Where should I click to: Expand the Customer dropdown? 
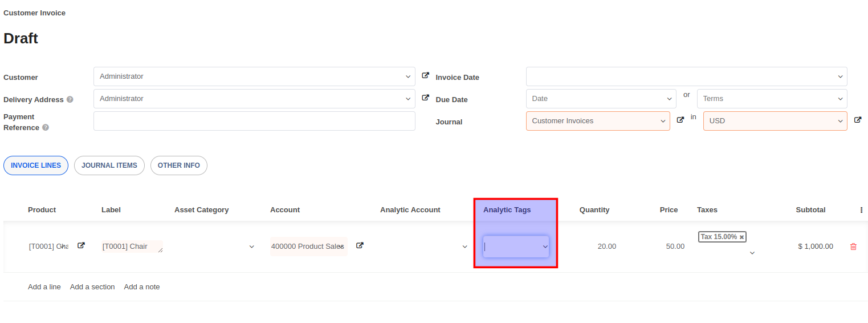point(408,76)
